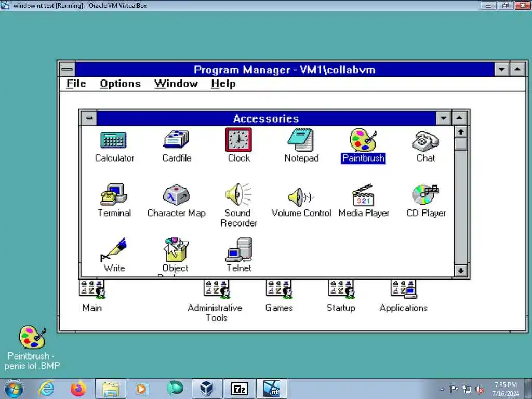Click the Accessories window title bar

pos(266,118)
